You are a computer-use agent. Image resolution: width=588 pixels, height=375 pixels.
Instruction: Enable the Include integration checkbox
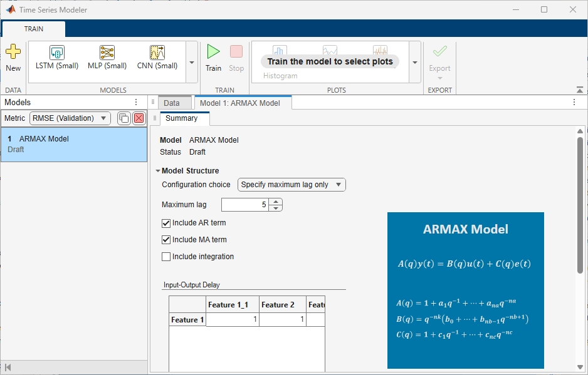point(166,257)
